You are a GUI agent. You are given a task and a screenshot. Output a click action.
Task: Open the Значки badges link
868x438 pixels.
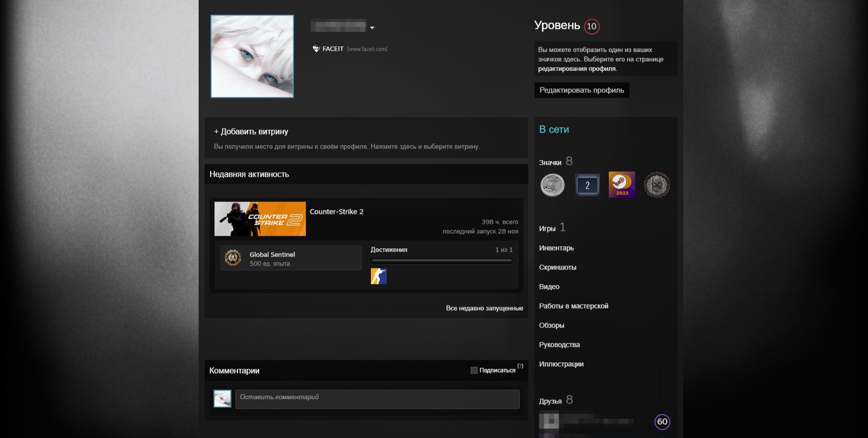550,163
